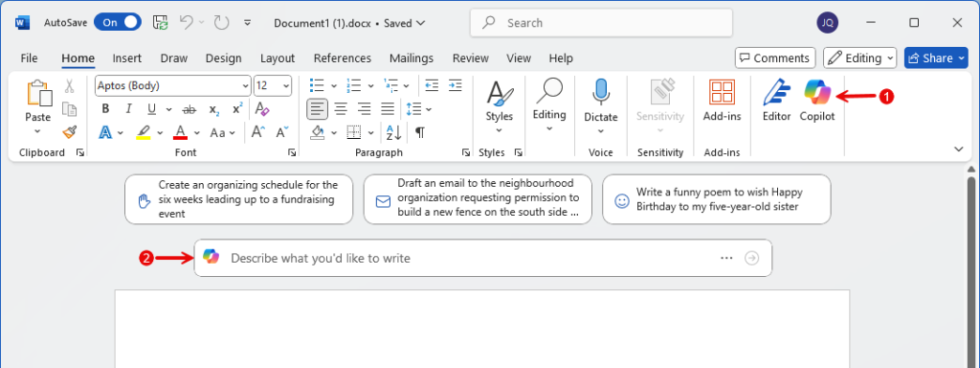
Task: Choose the neighbourhood fence email suggestion
Action: tap(478, 199)
